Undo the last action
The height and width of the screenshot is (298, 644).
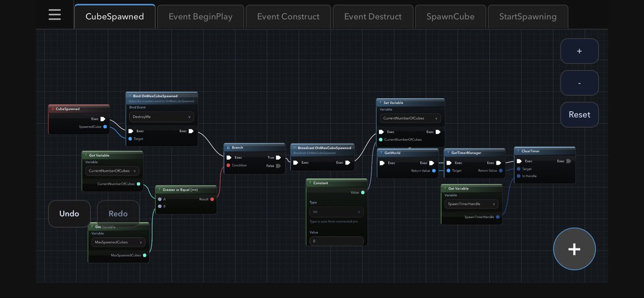coord(69,214)
